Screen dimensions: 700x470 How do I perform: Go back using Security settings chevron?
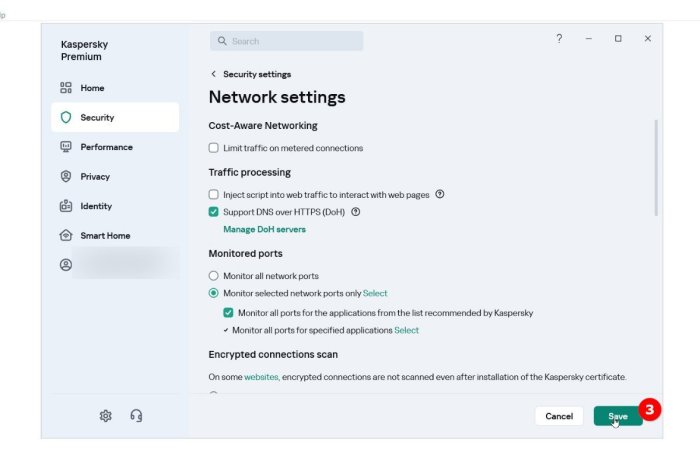tap(213, 74)
